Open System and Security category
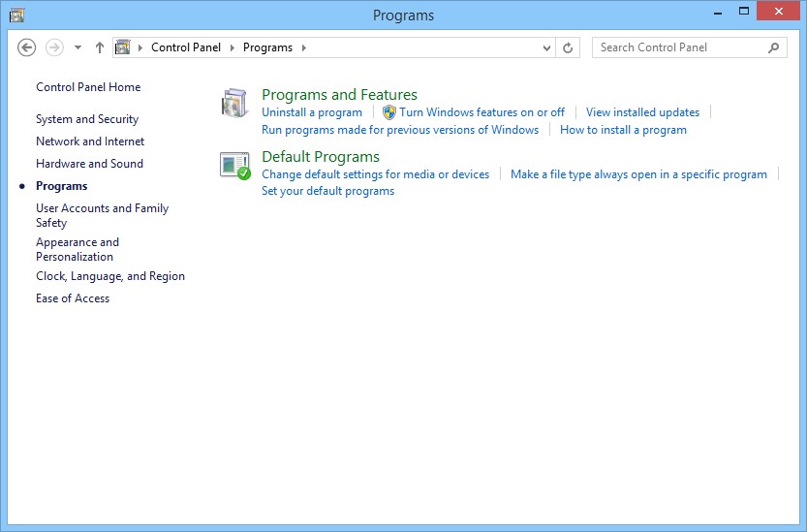The height and width of the screenshot is (532, 807). (87, 119)
